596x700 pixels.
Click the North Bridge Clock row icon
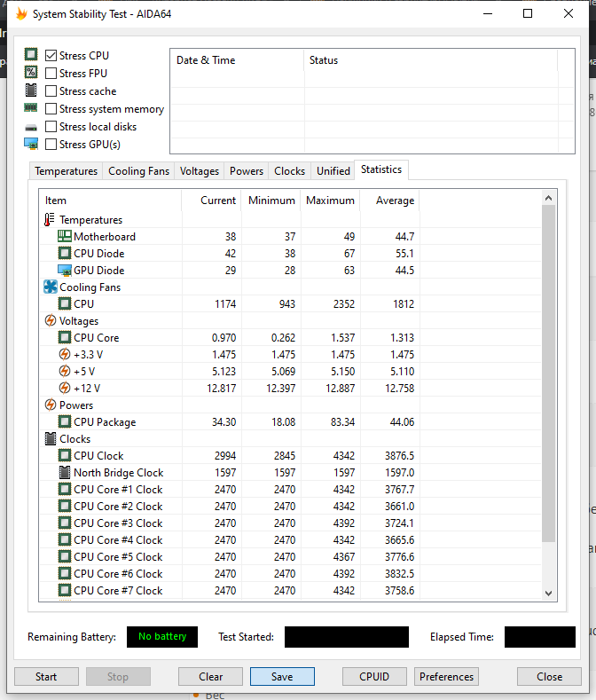click(x=65, y=472)
